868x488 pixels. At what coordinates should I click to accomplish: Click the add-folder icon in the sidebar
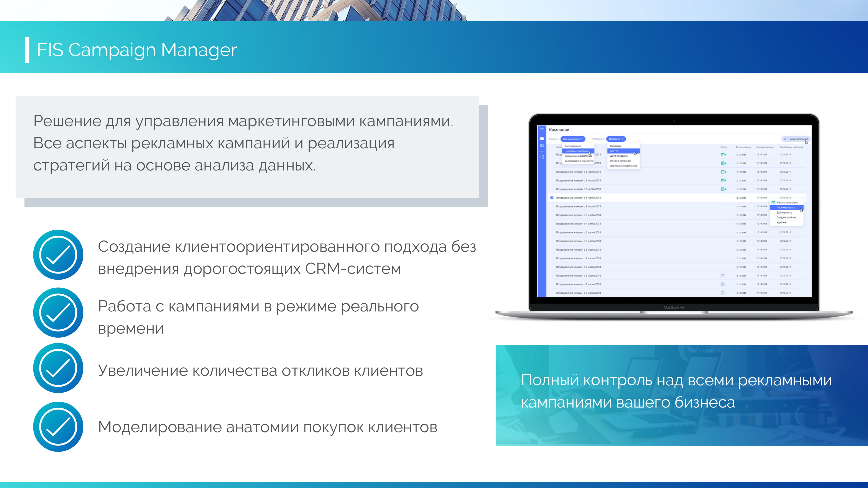[542, 146]
